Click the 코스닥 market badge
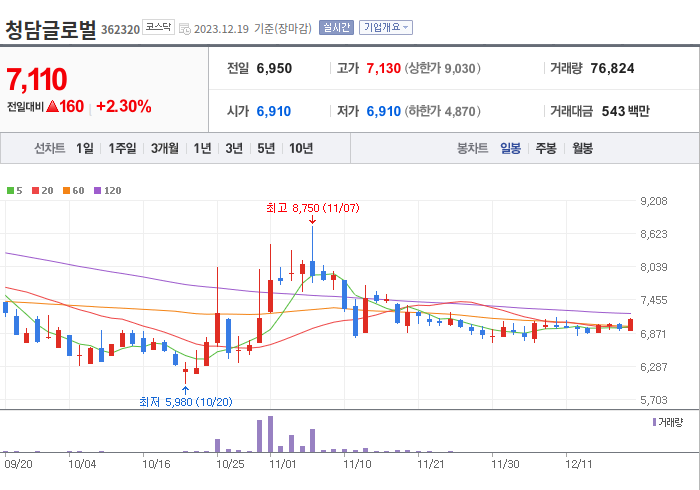The height and width of the screenshot is (490, 700). coord(158,27)
